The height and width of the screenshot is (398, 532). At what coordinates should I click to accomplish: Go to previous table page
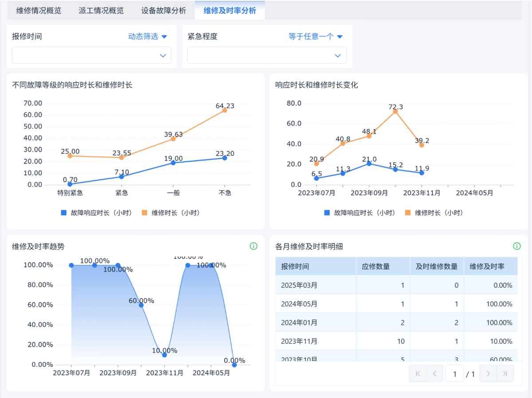click(434, 374)
